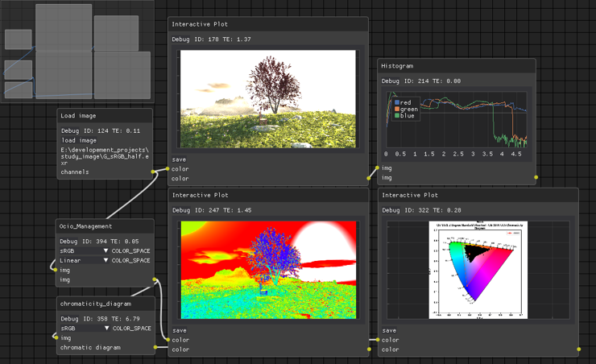
Task: Click the Load image channels output pin
Action: coord(153,172)
